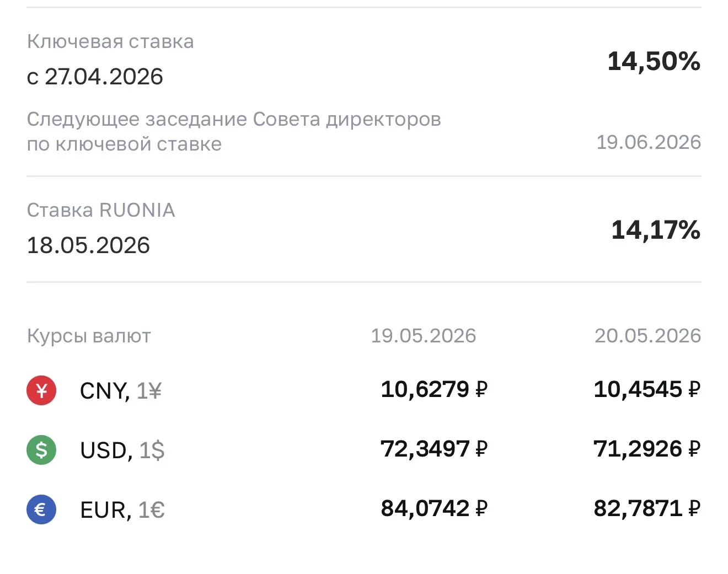Open the Ставка RUONIA link

[x=101, y=210]
